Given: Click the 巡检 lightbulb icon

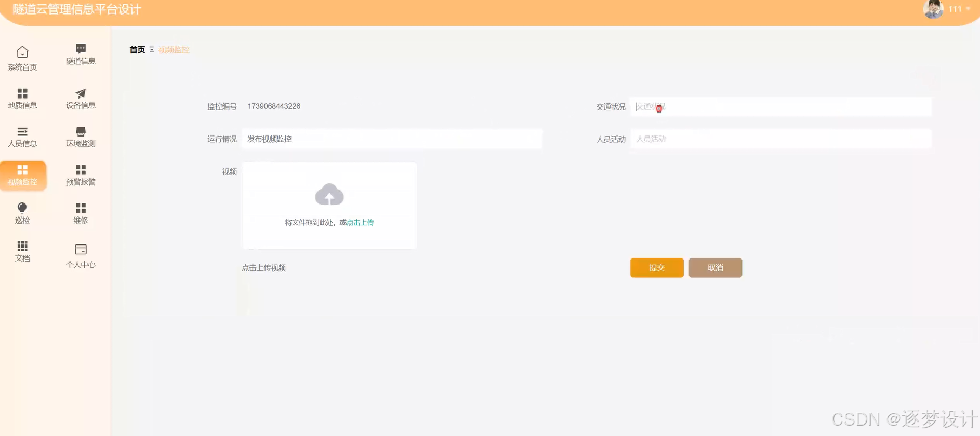Looking at the screenshot, I should coord(22,208).
